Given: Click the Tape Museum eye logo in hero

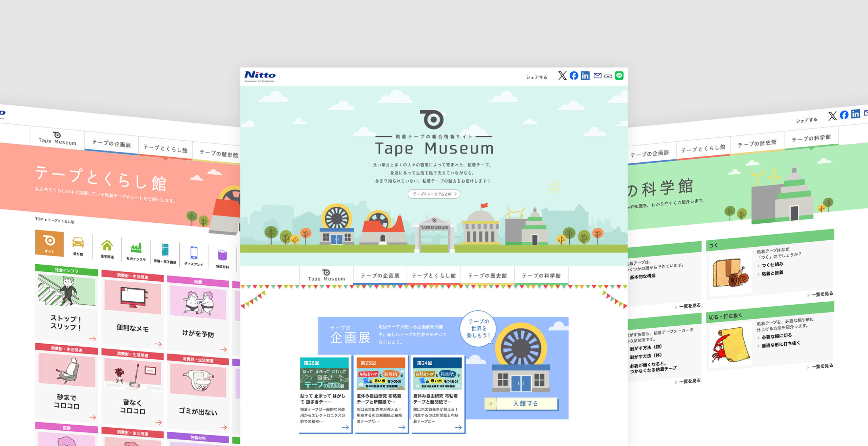Looking at the screenshot, I should (432, 119).
